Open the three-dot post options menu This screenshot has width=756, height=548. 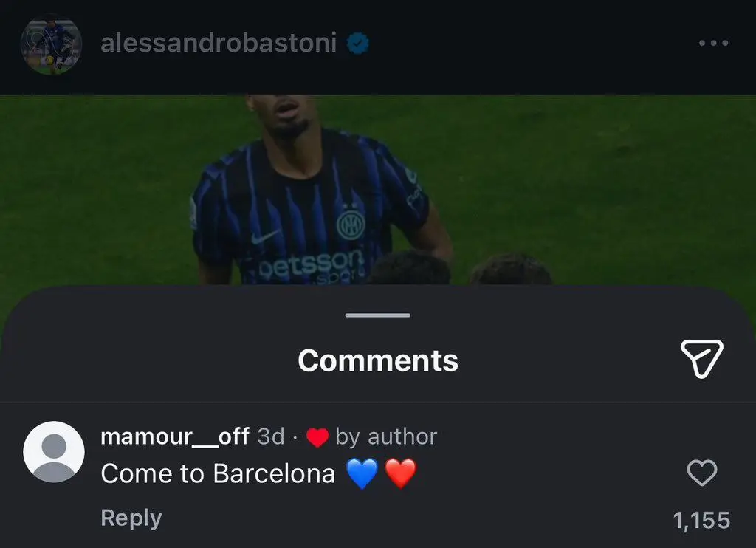pyautogui.click(x=714, y=44)
